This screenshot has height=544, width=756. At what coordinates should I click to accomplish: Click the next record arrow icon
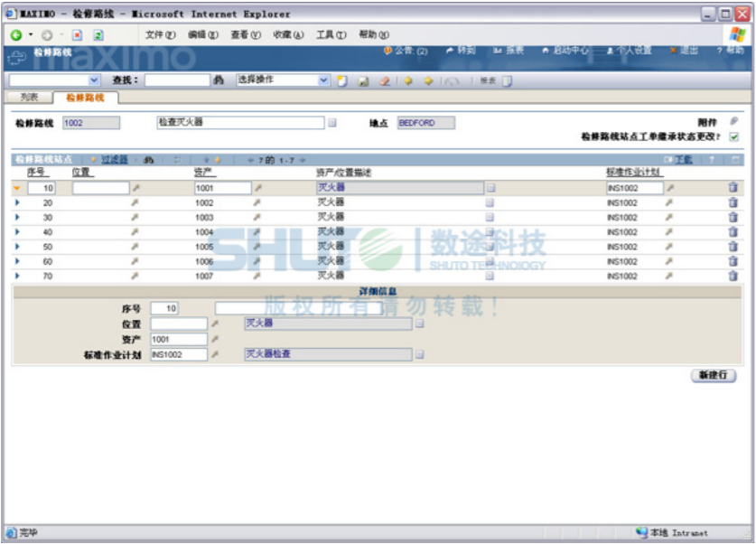pyautogui.click(x=428, y=80)
